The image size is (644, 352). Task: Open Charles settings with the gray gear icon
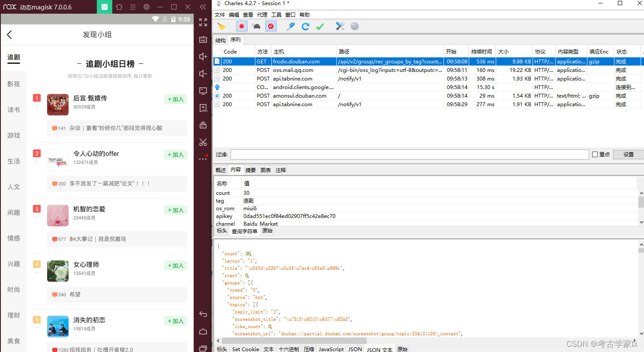coord(355,27)
